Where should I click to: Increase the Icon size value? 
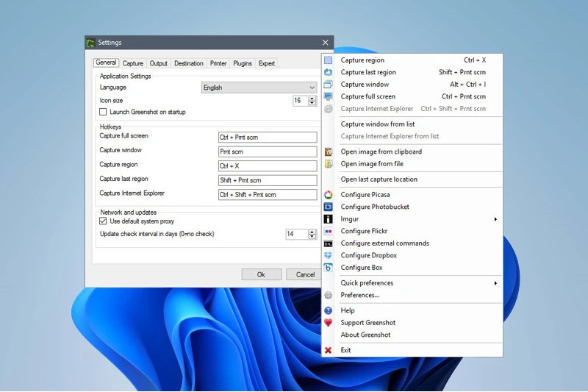312,99
